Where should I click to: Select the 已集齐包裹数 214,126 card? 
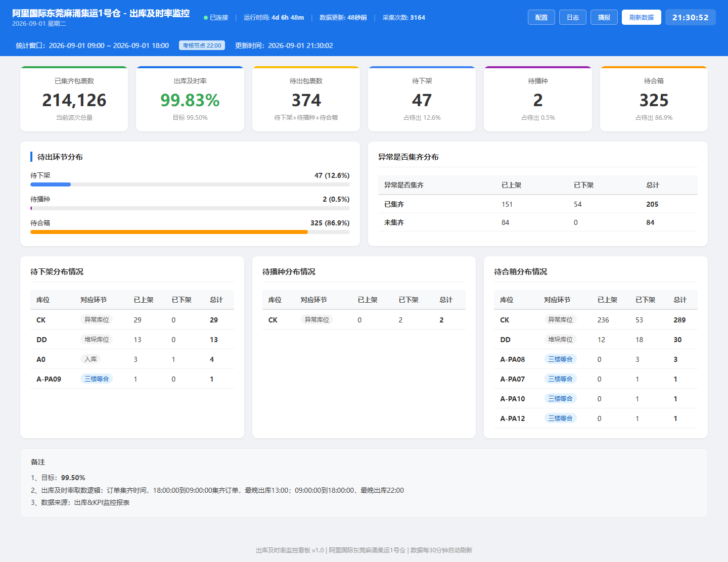coord(74,99)
